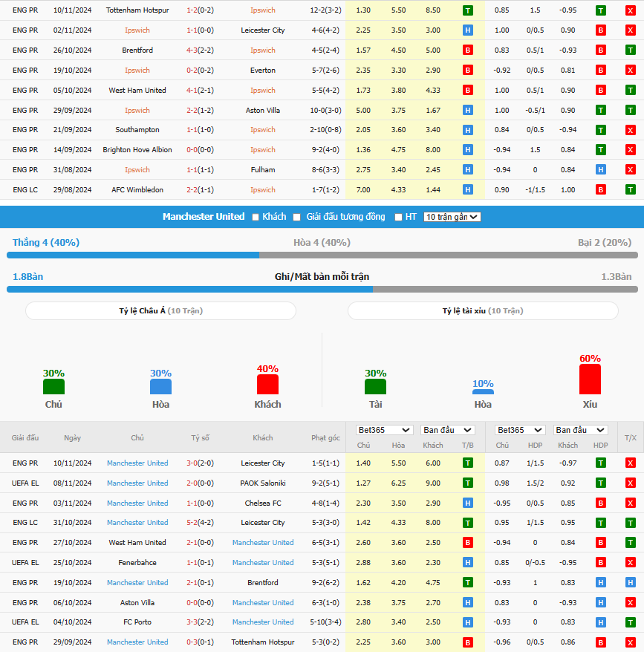Viewport: 644px width, 652px height.
Task: Open Tottenham Hotspur link in 10/11/2024 Ipswich row
Action: click(x=137, y=10)
